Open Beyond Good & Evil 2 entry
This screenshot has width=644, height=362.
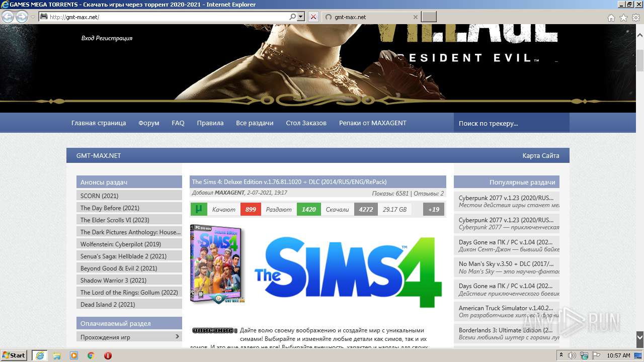(x=129, y=268)
